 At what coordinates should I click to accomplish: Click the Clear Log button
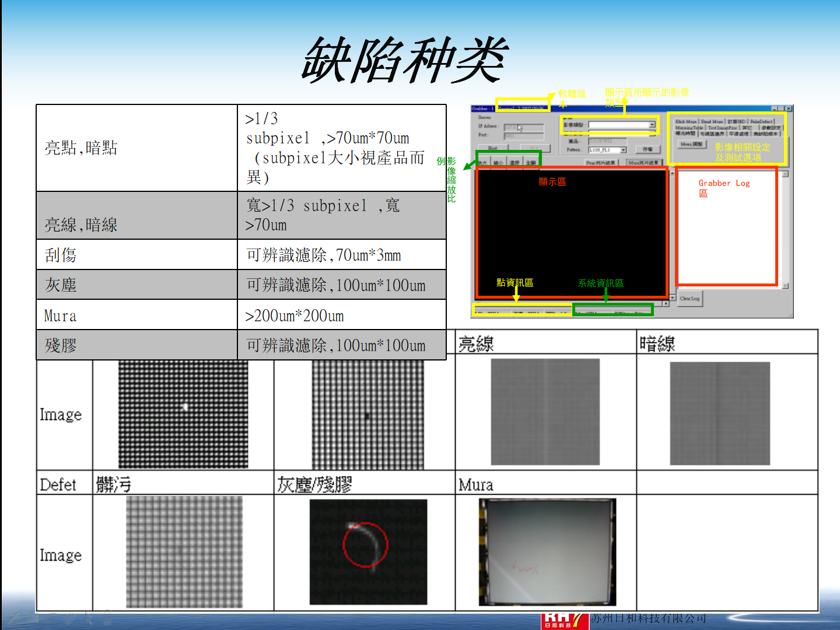[689, 299]
